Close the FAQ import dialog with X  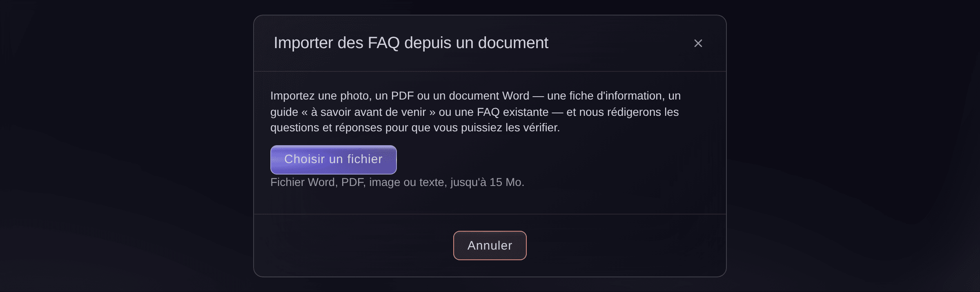pos(698,43)
